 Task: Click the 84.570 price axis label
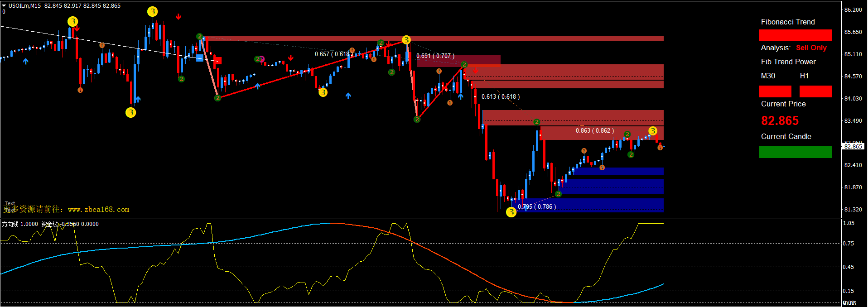point(853,76)
